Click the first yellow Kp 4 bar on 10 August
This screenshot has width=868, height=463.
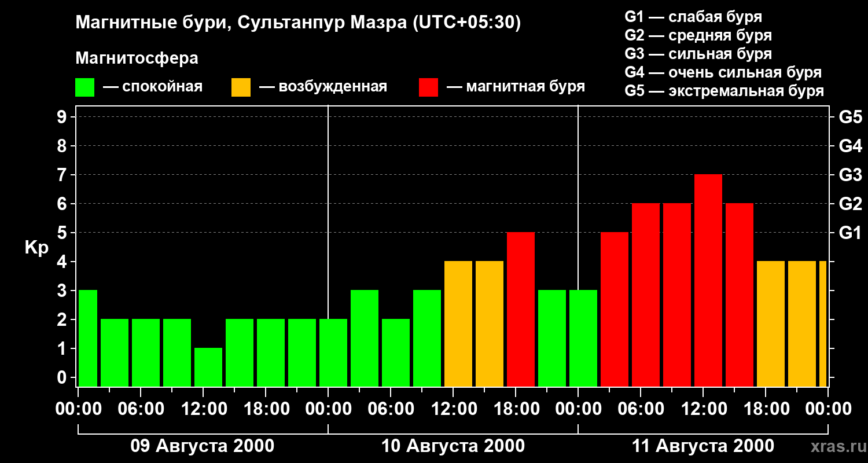(458, 324)
